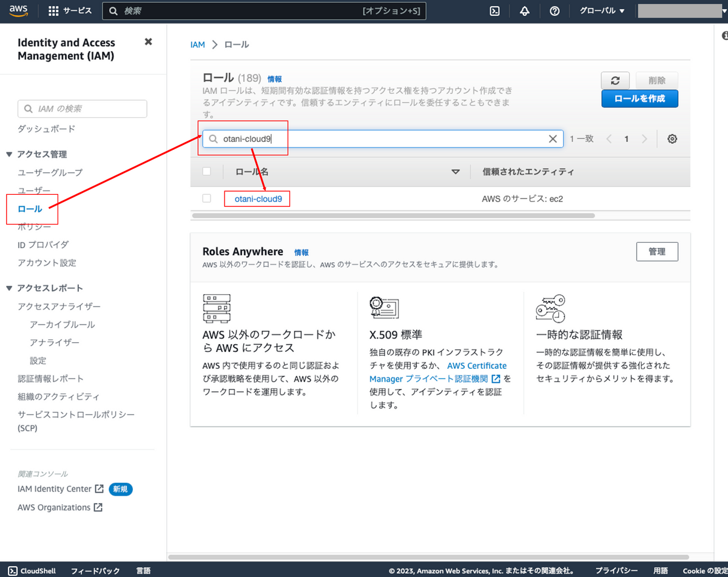Click the top AWS 検索 search field
This screenshot has height=577, width=728.
pyautogui.click(x=264, y=11)
